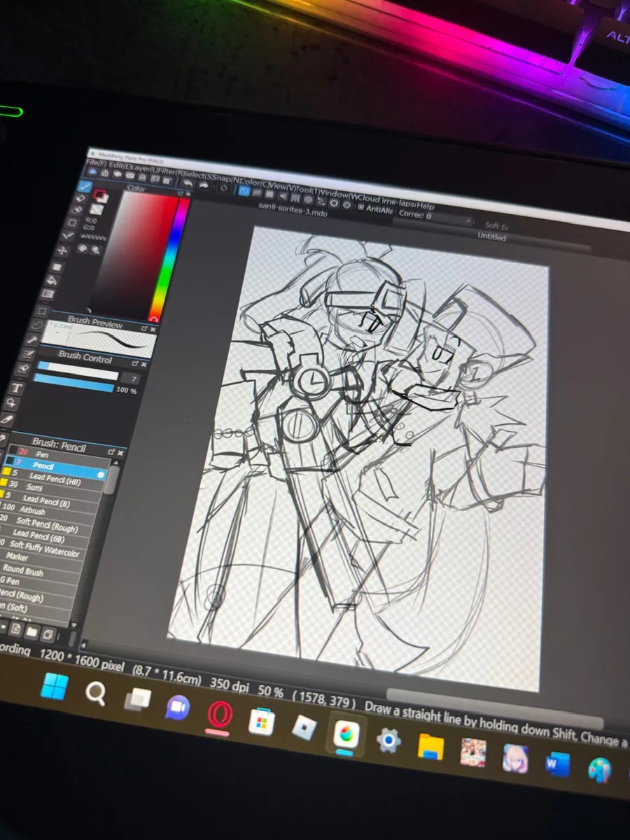The width and height of the screenshot is (630, 840).
Task: Click the transparent color swatch
Action: 95,209
